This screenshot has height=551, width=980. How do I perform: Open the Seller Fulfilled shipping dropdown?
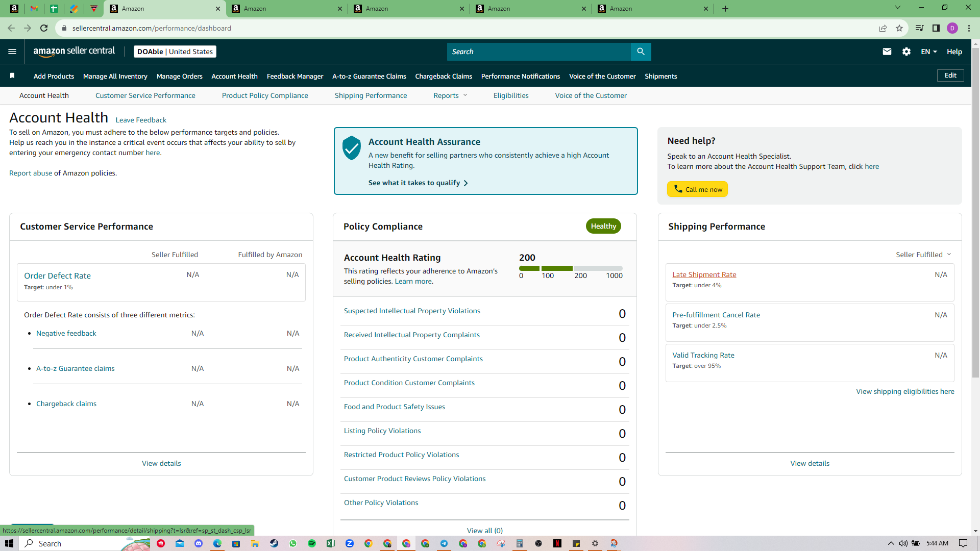[x=923, y=255]
